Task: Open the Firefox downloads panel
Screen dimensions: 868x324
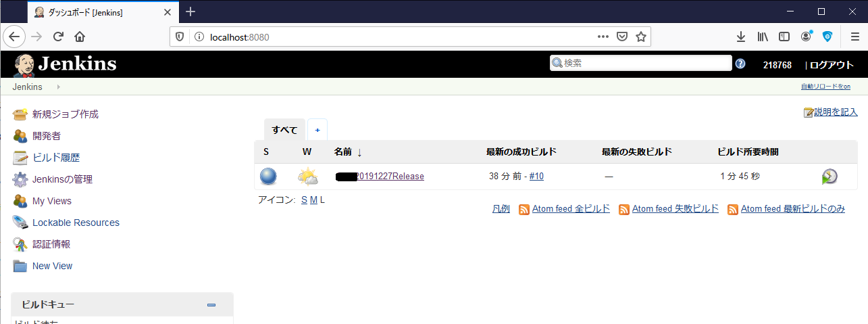Action: tap(741, 37)
